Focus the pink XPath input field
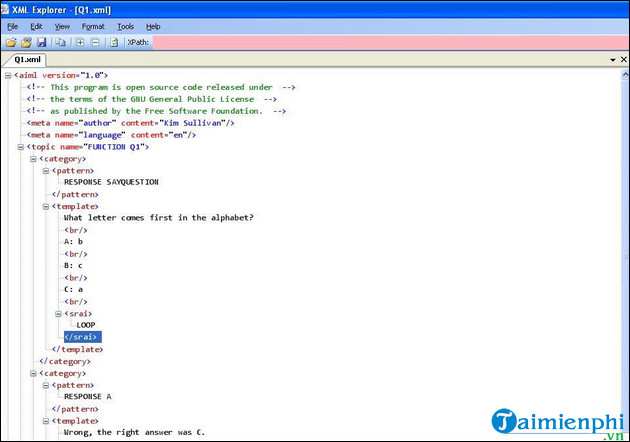This screenshot has height=442, width=630. [x=391, y=42]
